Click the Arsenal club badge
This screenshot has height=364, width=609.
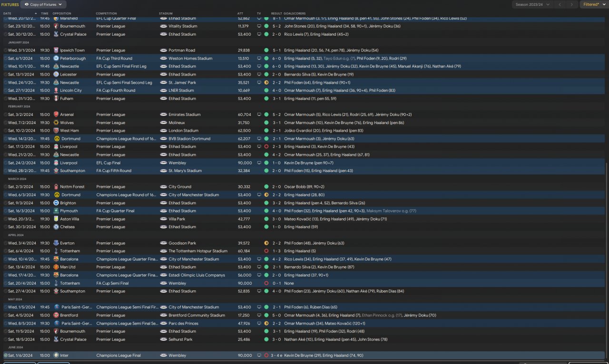56,115
